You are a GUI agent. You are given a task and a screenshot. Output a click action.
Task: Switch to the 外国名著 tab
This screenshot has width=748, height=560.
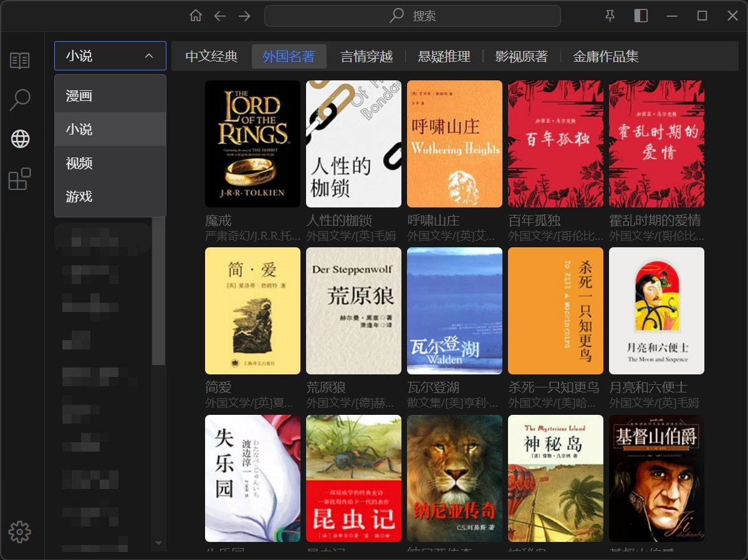tap(289, 57)
